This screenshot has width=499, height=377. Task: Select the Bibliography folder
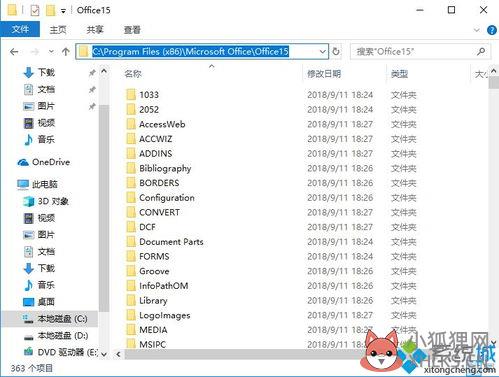[x=165, y=168]
